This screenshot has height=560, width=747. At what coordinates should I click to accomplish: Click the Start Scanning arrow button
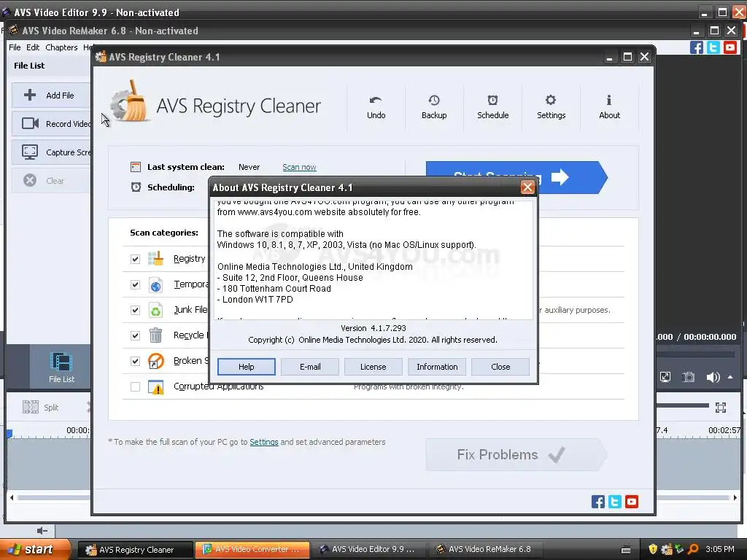coord(573,178)
